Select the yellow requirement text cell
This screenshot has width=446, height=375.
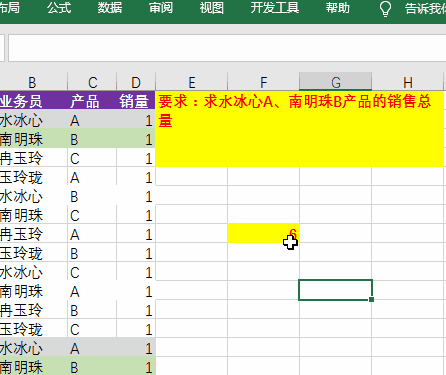300,129
